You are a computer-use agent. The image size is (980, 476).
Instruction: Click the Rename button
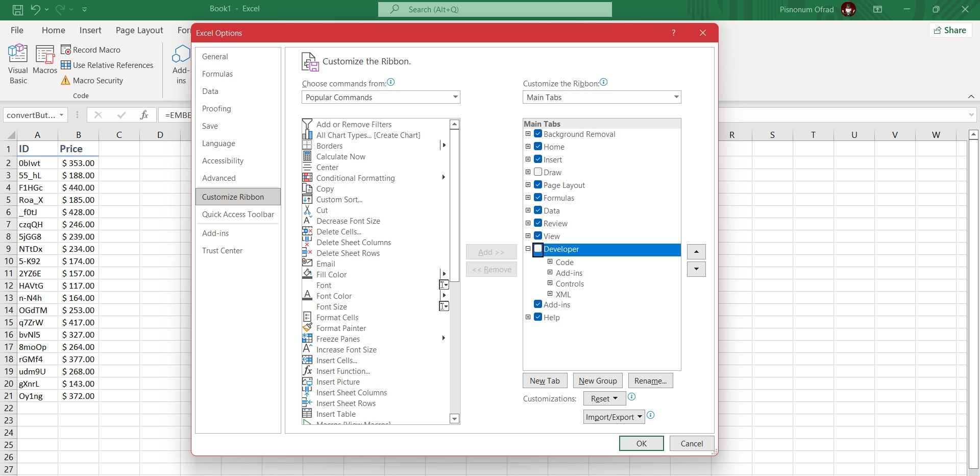[x=650, y=380]
